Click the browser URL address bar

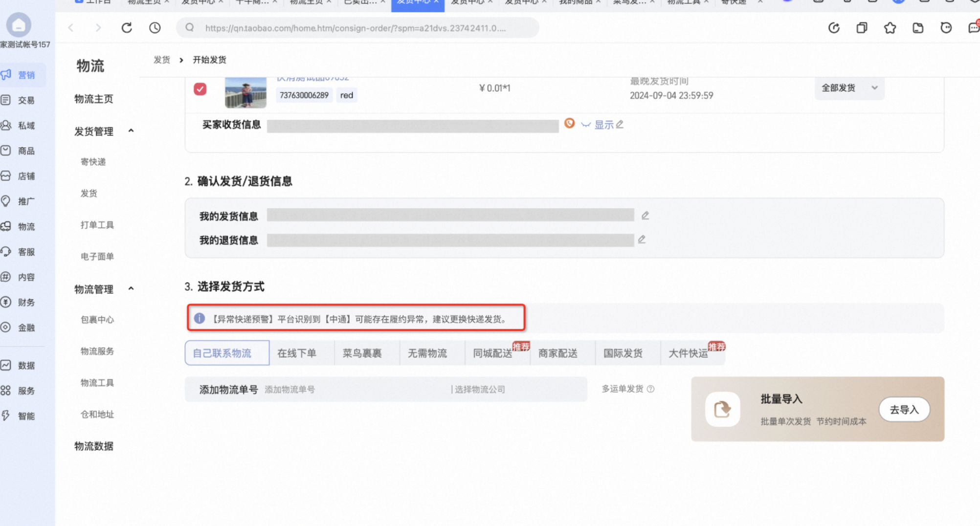[357, 28]
